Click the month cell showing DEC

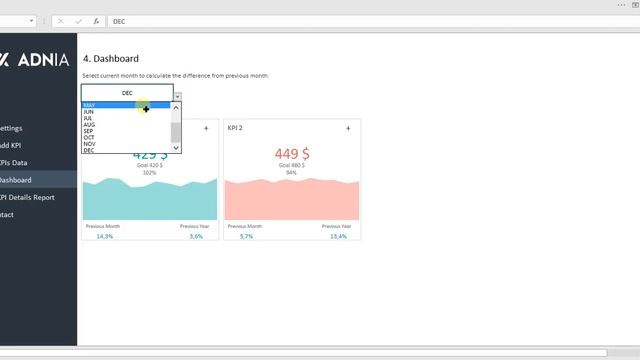click(127, 93)
